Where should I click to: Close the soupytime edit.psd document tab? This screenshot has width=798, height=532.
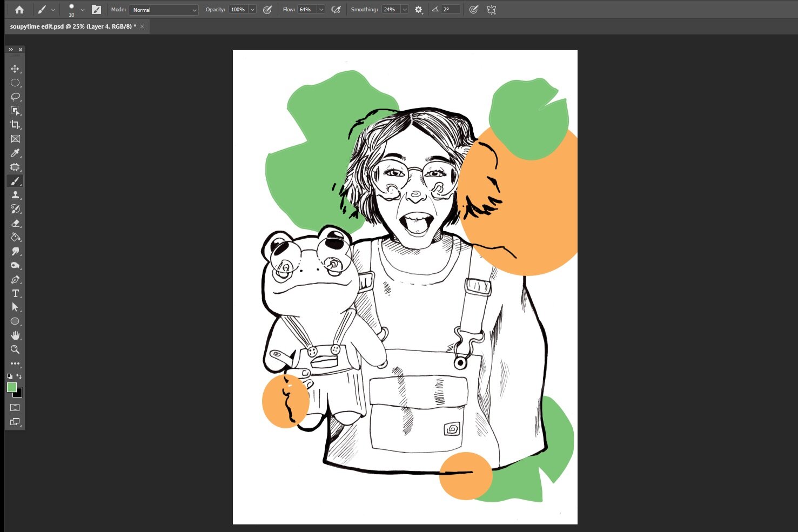tap(142, 26)
